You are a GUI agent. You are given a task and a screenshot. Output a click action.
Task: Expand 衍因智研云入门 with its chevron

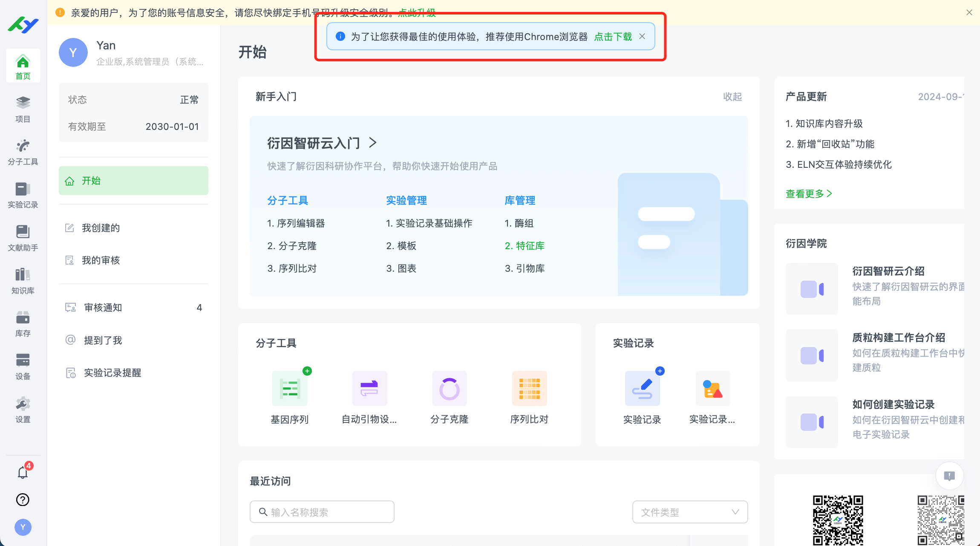[373, 143]
